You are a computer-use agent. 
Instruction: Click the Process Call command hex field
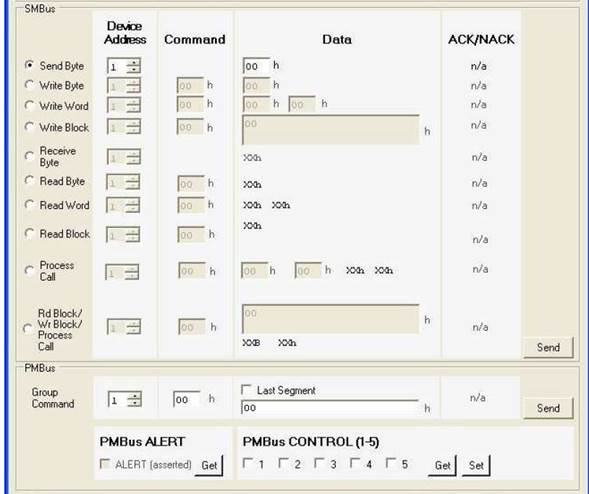pyautogui.click(x=192, y=270)
